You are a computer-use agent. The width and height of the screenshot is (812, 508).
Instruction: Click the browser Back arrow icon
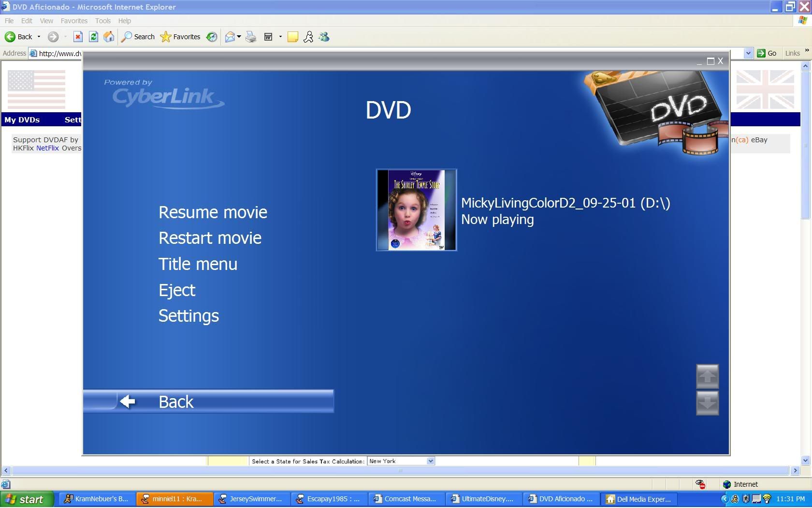pyautogui.click(x=10, y=37)
